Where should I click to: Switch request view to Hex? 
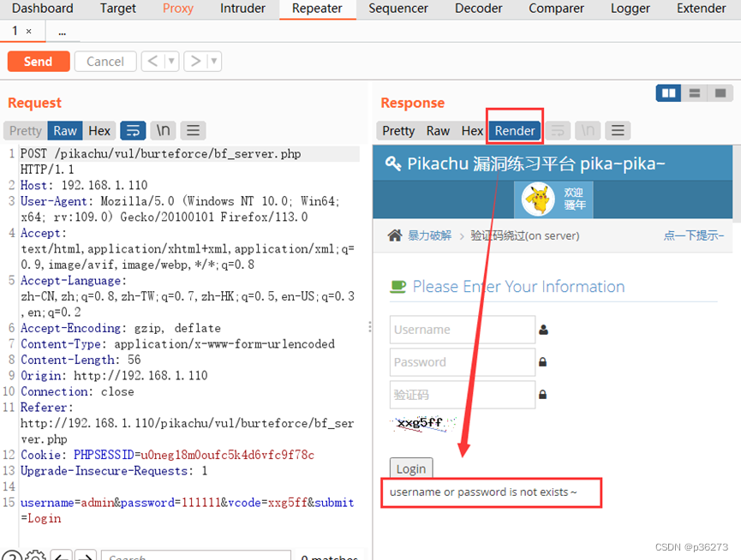click(x=99, y=131)
